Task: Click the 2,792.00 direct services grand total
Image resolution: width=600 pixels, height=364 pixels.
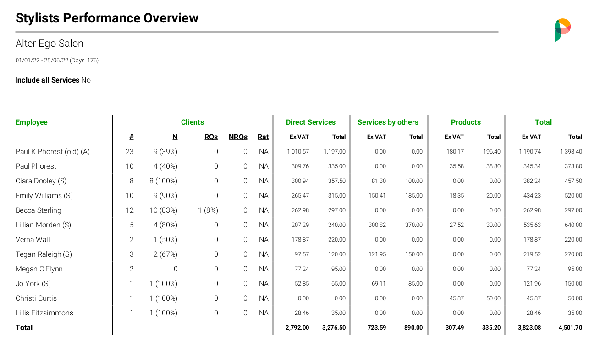Action: [297, 328]
